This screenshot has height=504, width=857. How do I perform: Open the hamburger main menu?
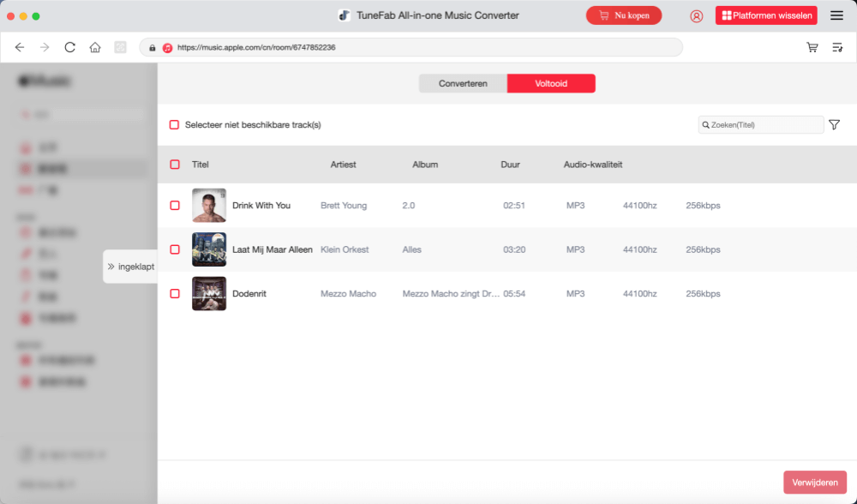(836, 15)
